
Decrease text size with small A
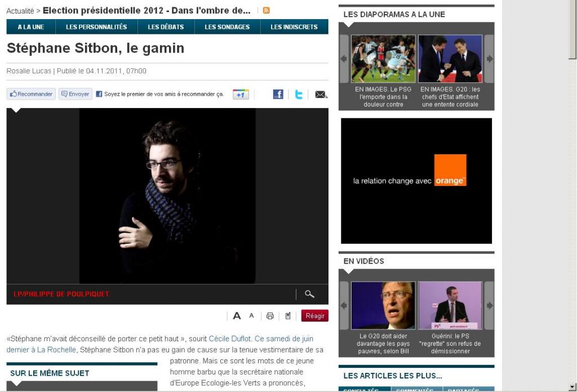[x=252, y=316]
